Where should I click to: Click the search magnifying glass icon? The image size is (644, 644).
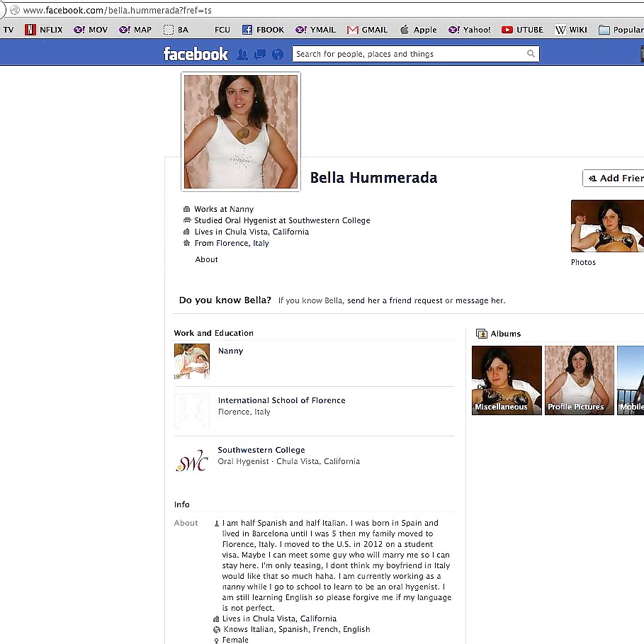531,54
